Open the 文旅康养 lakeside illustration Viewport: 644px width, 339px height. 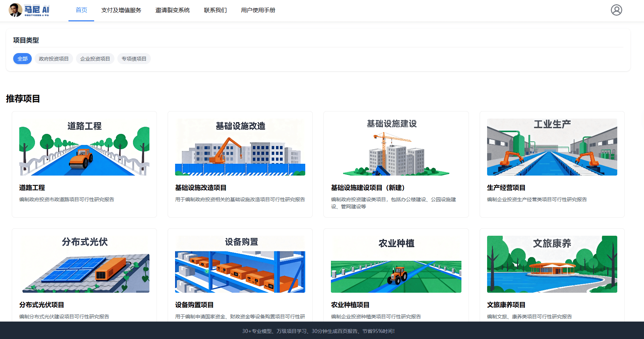click(552, 264)
